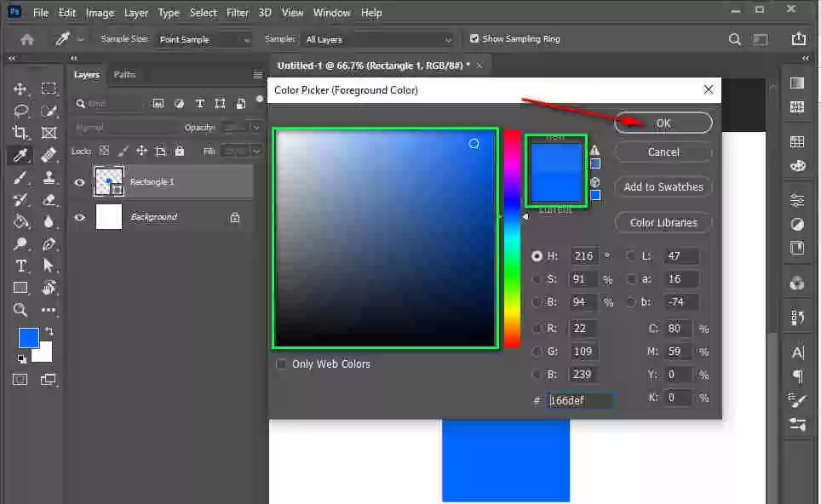Collapse the Layers panel group arrows

point(74,58)
